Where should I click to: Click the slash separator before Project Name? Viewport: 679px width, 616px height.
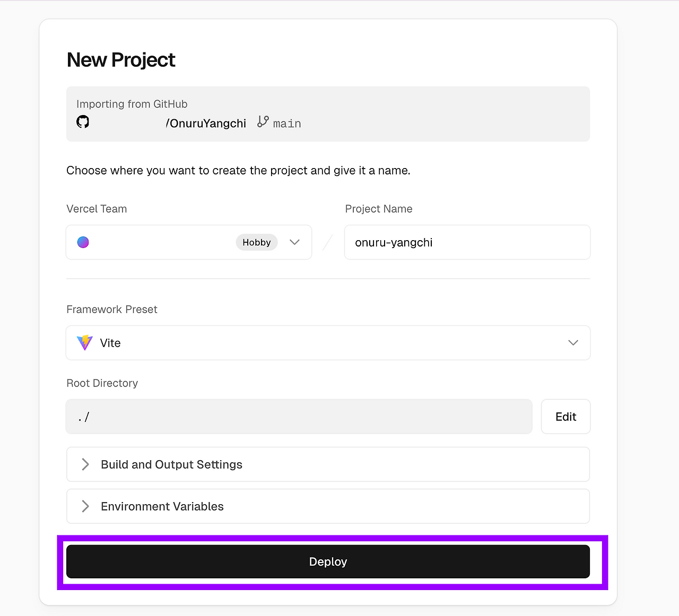[x=328, y=242]
